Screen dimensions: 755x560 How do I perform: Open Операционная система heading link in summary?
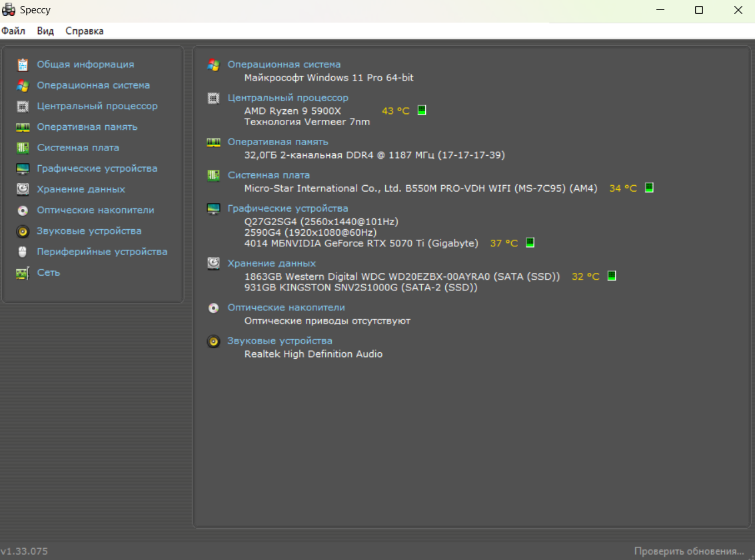(x=284, y=65)
